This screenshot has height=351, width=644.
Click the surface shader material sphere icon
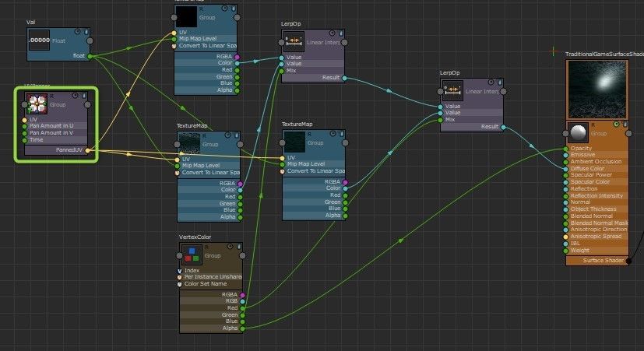pyautogui.click(x=579, y=133)
